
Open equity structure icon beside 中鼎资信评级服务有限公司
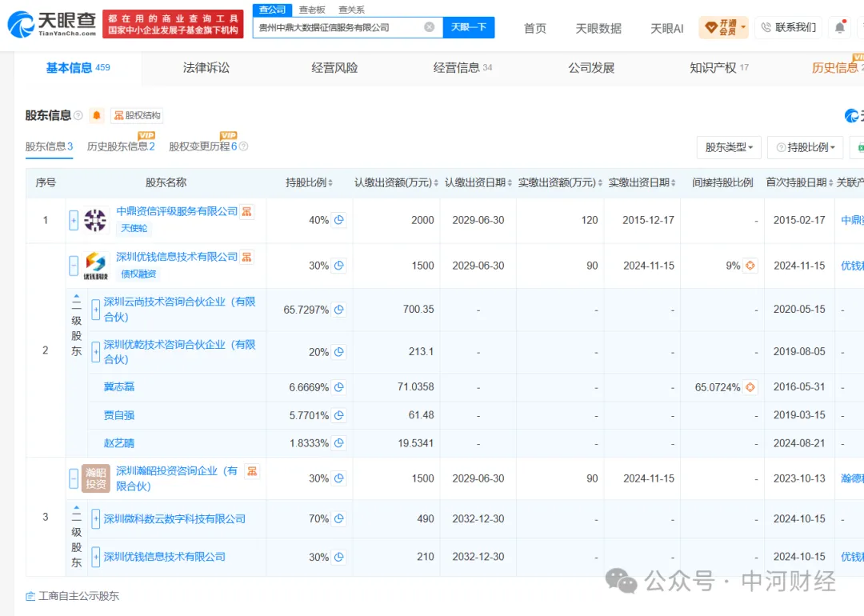coord(247,211)
